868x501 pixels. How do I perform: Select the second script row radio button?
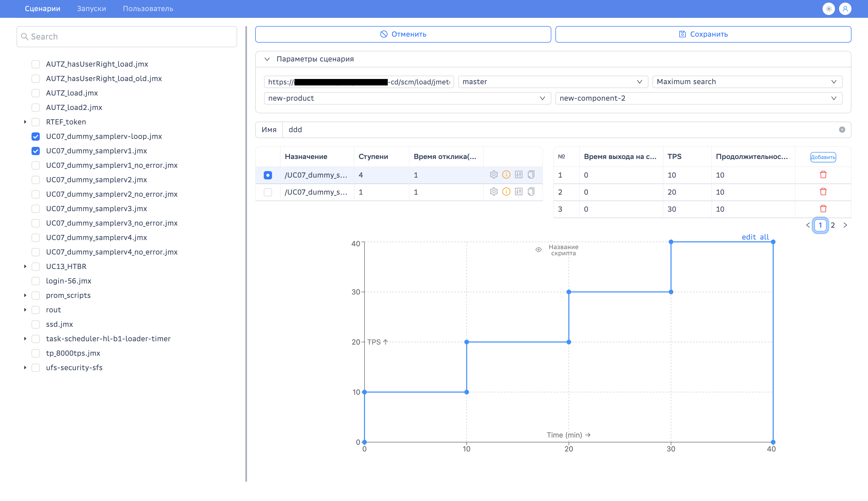tap(268, 192)
